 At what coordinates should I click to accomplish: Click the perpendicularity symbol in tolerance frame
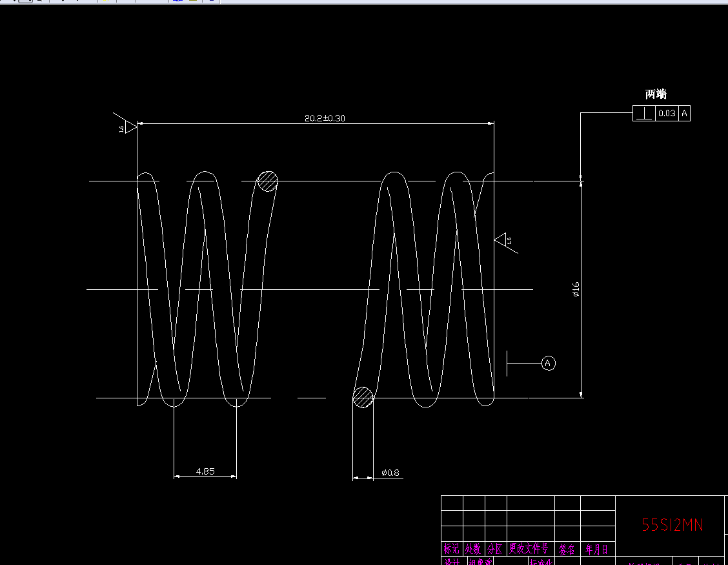(x=644, y=114)
